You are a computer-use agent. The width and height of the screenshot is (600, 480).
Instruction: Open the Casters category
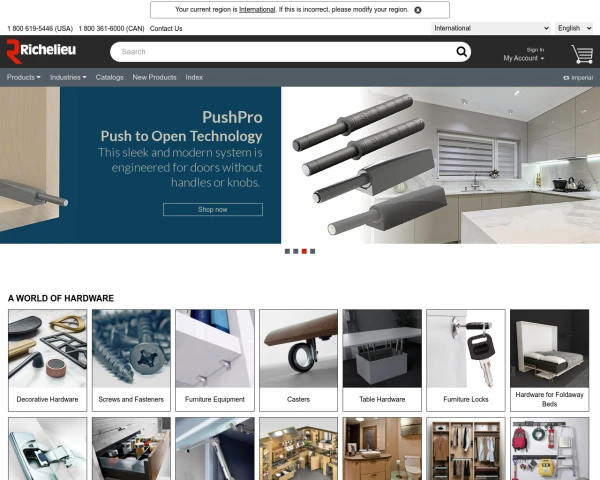pos(298,360)
